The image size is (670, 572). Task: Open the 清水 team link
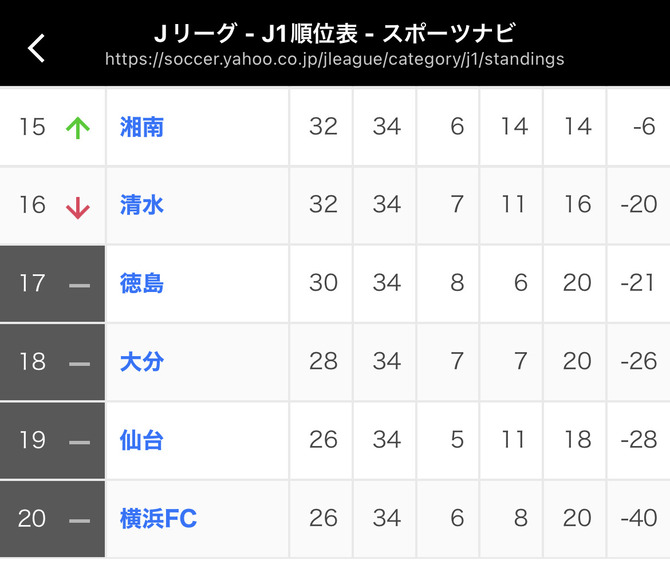(142, 205)
